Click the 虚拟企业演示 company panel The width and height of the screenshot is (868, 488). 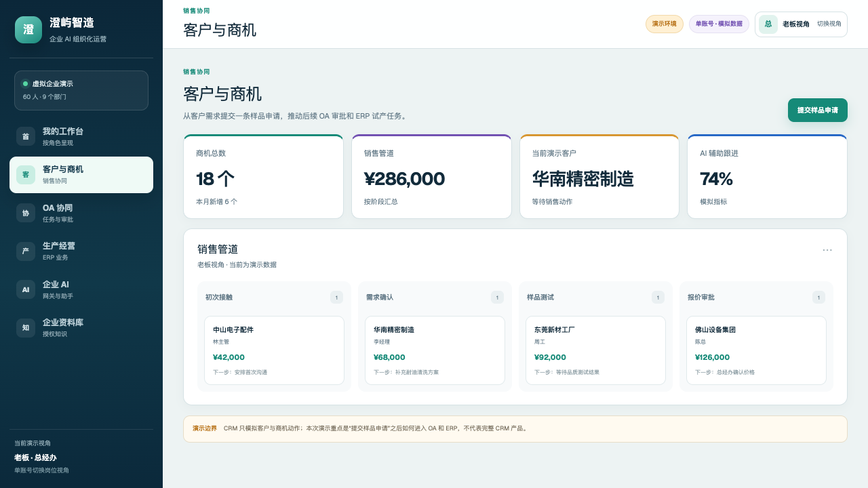click(x=81, y=90)
